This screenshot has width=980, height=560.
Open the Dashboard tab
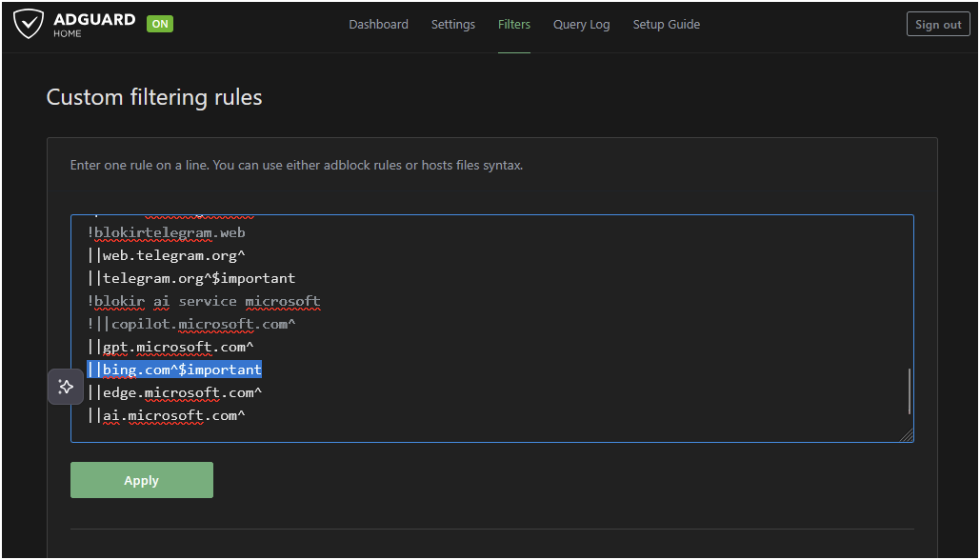[x=379, y=25]
